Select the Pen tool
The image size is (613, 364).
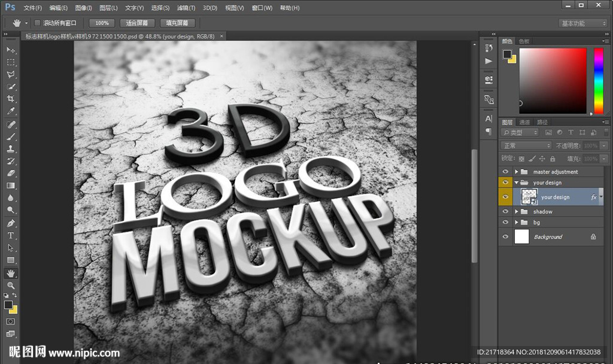click(11, 223)
